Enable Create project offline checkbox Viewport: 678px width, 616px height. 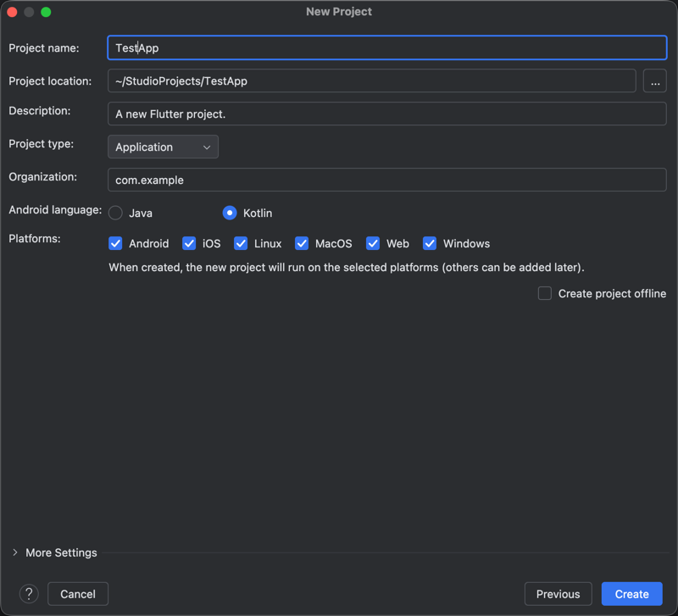(545, 293)
